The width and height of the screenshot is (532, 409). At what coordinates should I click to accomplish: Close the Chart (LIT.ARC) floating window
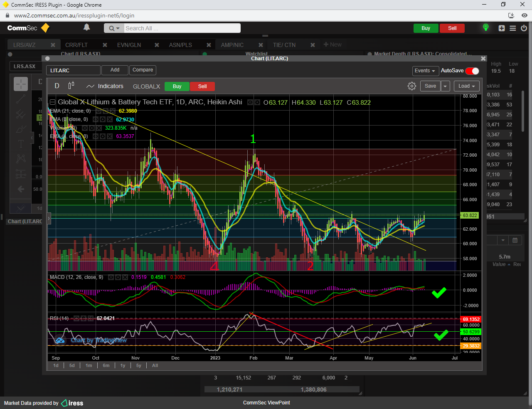click(483, 59)
